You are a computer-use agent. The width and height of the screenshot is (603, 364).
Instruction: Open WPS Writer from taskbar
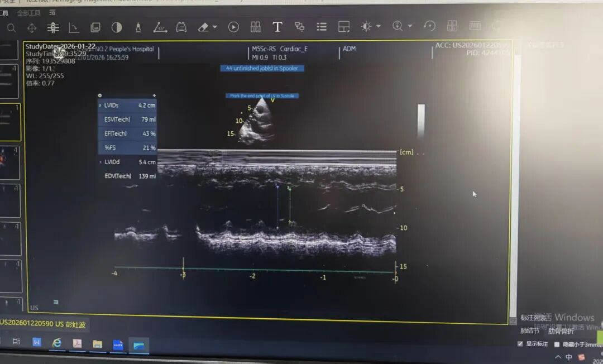36,342
